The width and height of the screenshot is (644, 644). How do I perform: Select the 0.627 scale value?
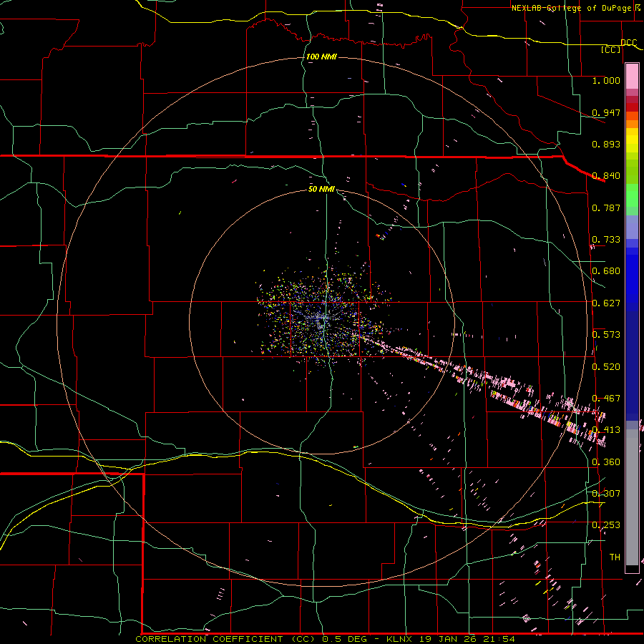coord(606,303)
